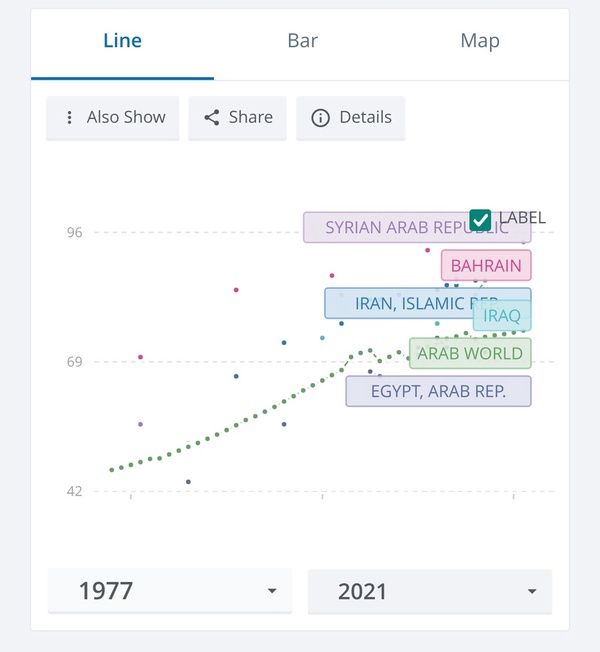
Task: Click the three-dot Also Show icon
Action: point(69,118)
